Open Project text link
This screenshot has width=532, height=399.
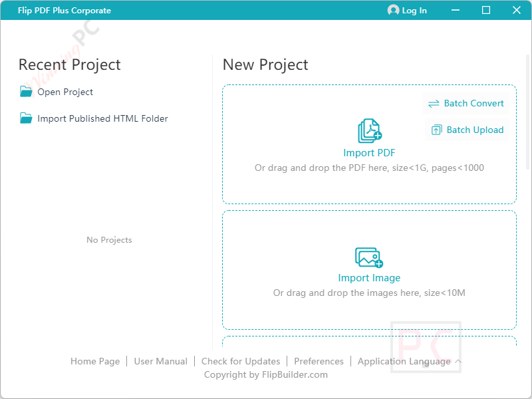pos(65,92)
